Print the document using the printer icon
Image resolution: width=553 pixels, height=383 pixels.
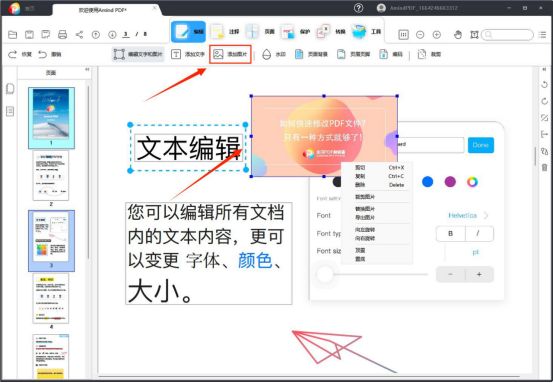point(62,35)
